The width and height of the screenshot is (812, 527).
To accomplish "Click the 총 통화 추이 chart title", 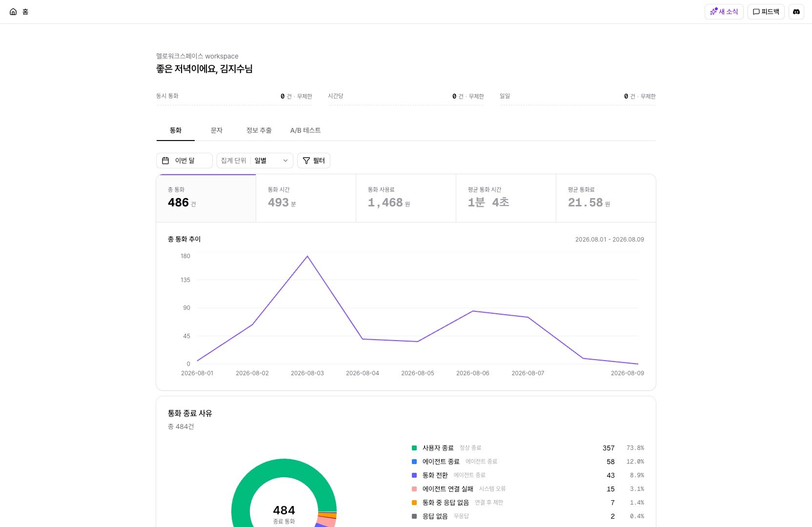I will [184, 239].
